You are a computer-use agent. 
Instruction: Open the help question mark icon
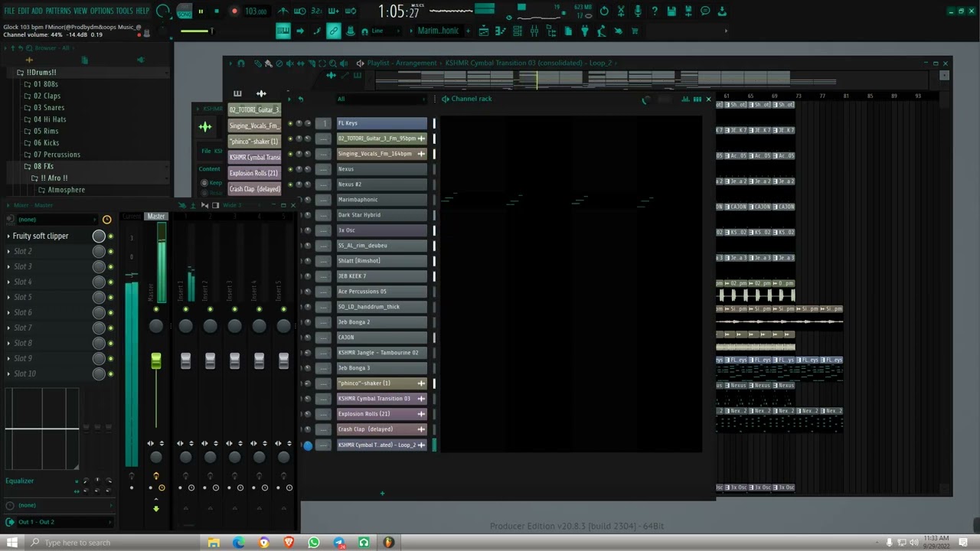(x=655, y=11)
